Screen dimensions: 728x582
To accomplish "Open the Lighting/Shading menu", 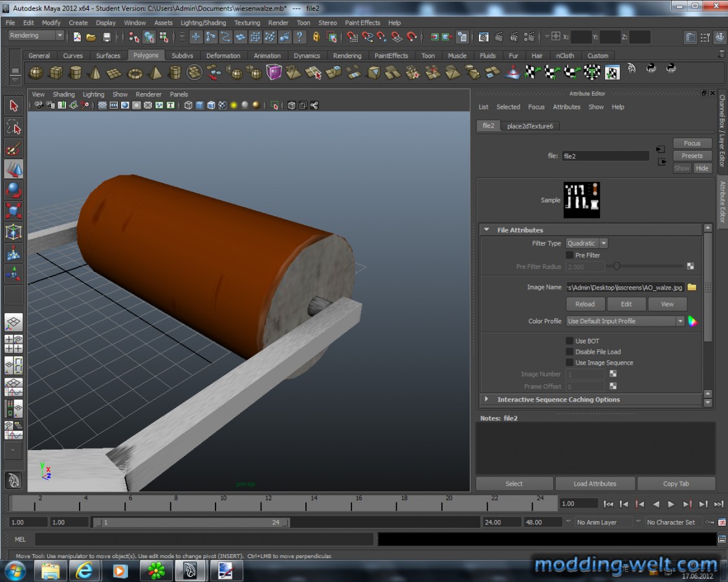I will [203, 22].
